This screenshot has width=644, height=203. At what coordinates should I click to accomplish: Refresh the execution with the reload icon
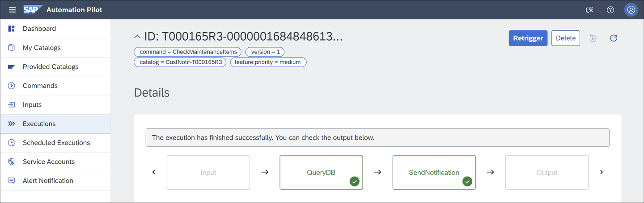coord(614,38)
